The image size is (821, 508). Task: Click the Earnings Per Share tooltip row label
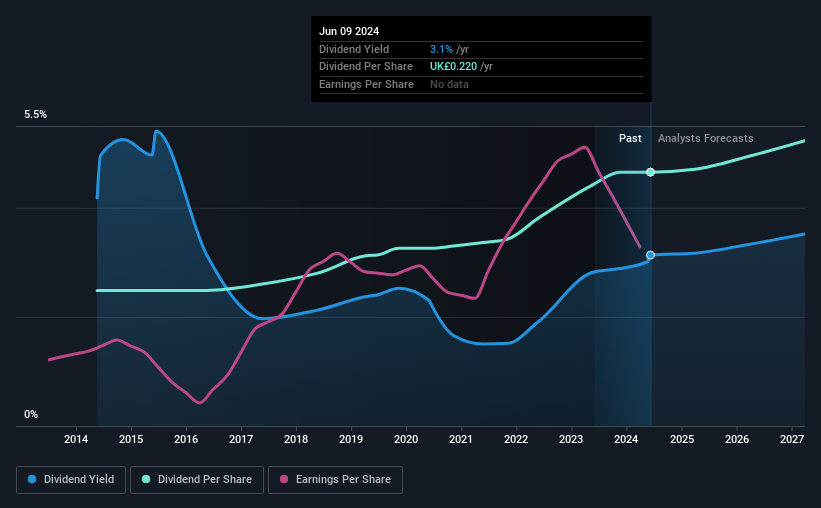tap(366, 84)
